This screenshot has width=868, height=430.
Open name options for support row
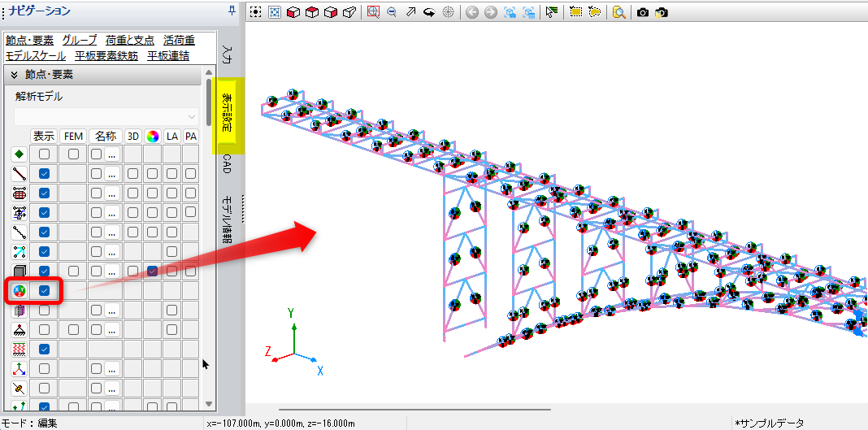click(112, 330)
